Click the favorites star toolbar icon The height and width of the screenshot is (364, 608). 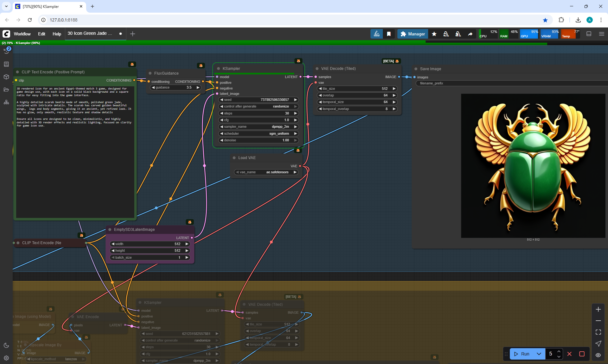[434, 34]
